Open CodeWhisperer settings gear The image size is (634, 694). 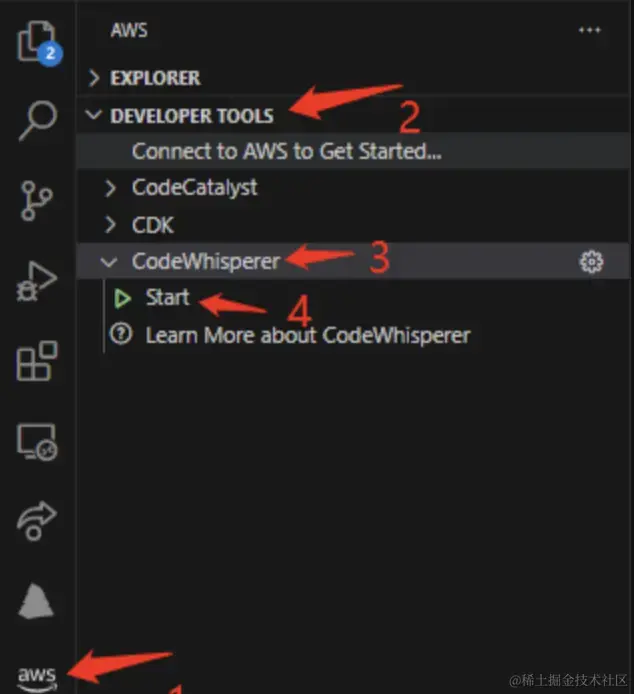coord(591,262)
